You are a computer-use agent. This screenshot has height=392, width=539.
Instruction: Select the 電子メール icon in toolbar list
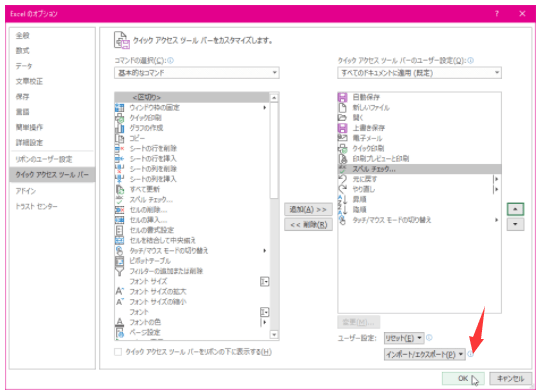click(342, 138)
